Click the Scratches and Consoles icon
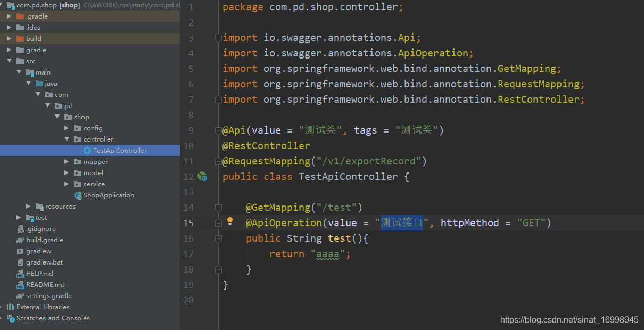The width and height of the screenshot is (644, 330). [x=11, y=318]
